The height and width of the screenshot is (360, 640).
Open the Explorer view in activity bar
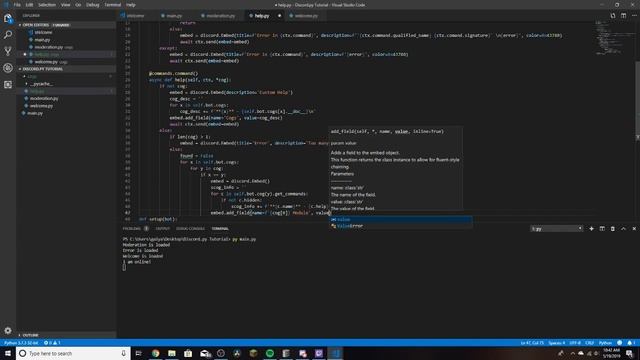8,18
